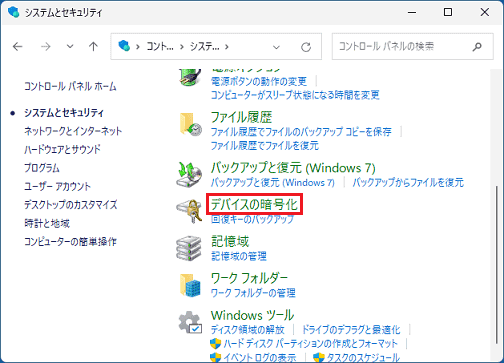Open ファイル履歴でファイルのバックアップ コピーを保存
504x363 pixels.
(x=301, y=132)
